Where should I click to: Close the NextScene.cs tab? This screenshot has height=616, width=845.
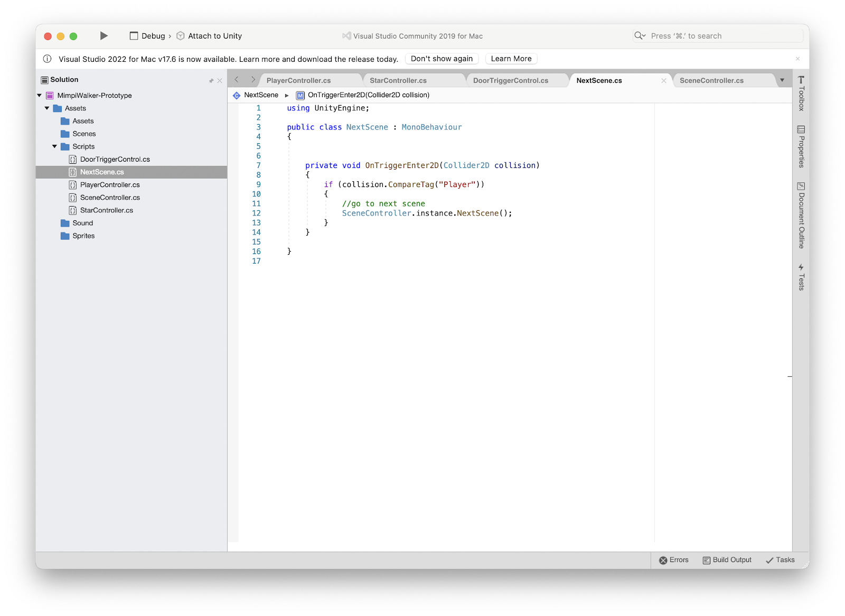664,81
